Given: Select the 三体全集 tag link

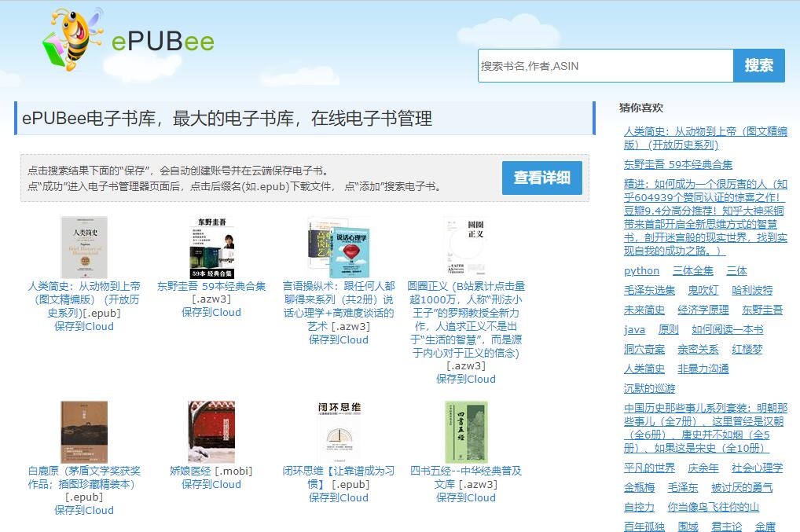Looking at the screenshot, I should tap(693, 270).
